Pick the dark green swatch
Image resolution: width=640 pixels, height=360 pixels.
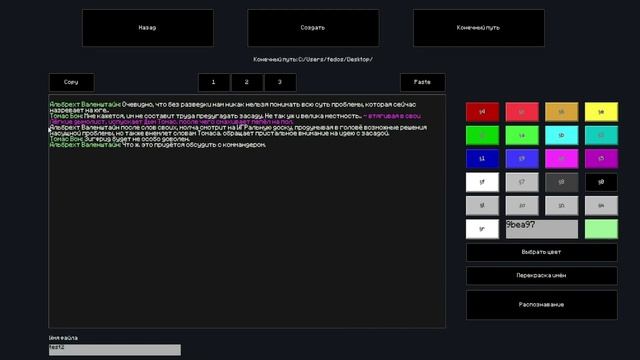click(482, 135)
